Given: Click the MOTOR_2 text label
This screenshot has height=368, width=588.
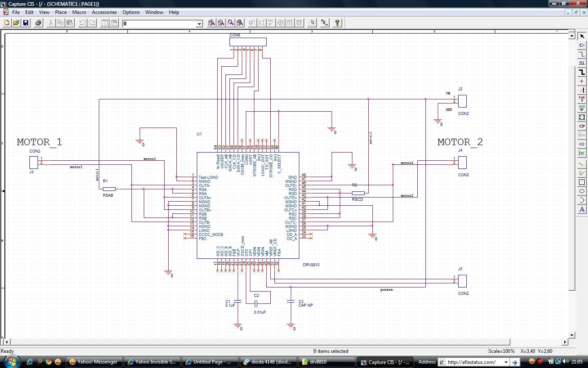Looking at the screenshot, I should [460, 142].
